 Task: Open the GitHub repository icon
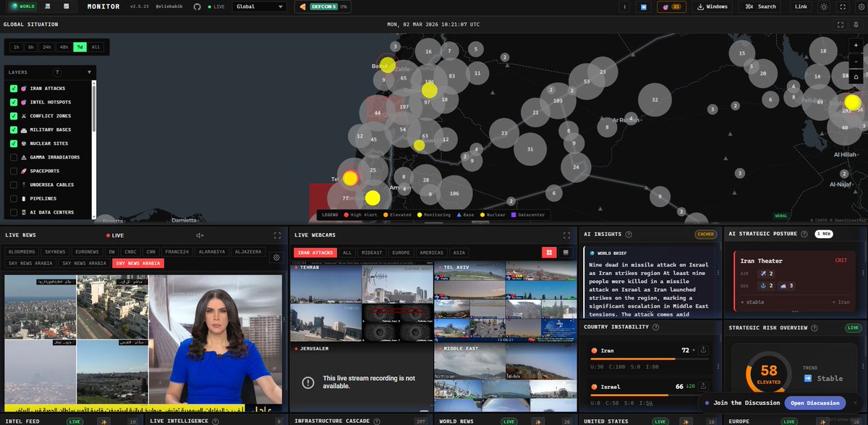[197, 7]
